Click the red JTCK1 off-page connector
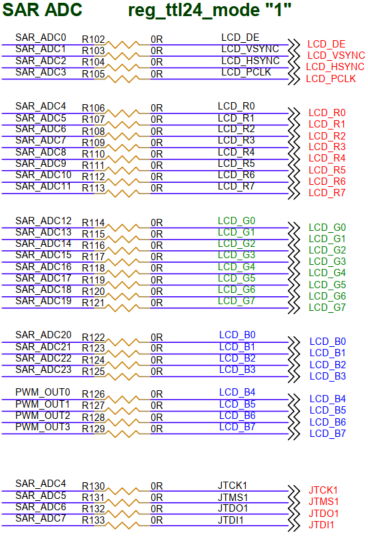 pos(294,491)
